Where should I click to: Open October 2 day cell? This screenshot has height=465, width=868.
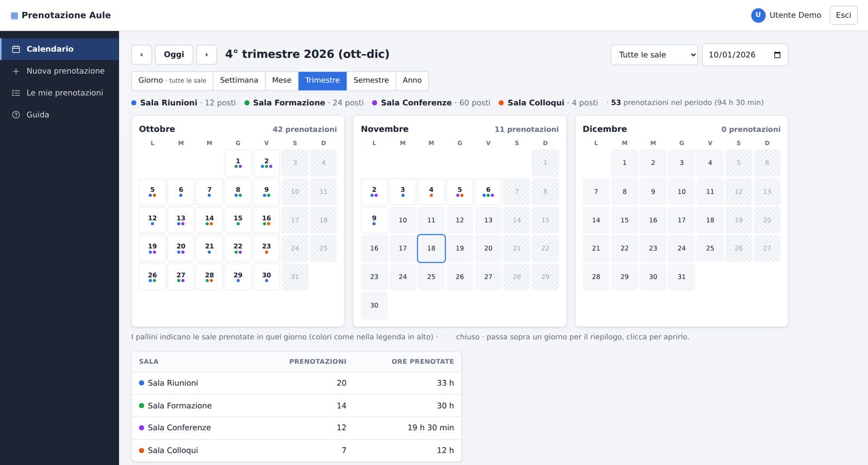pos(266,163)
